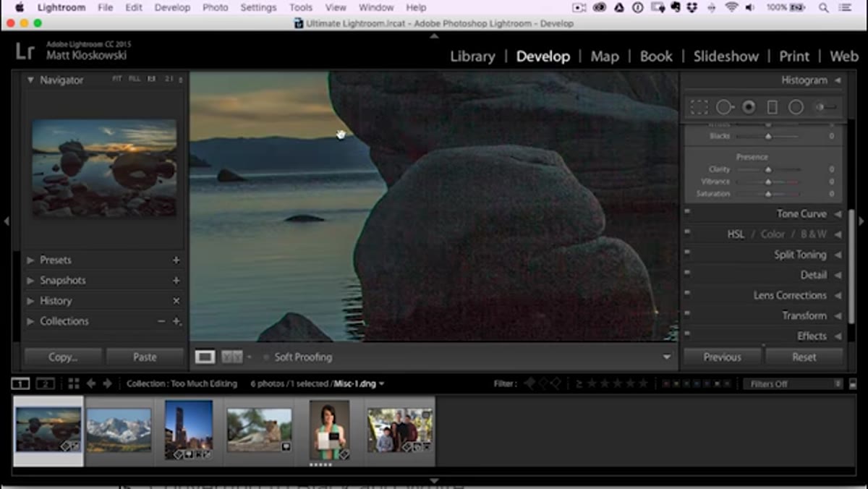Expand the History panel

[x=30, y=300]
